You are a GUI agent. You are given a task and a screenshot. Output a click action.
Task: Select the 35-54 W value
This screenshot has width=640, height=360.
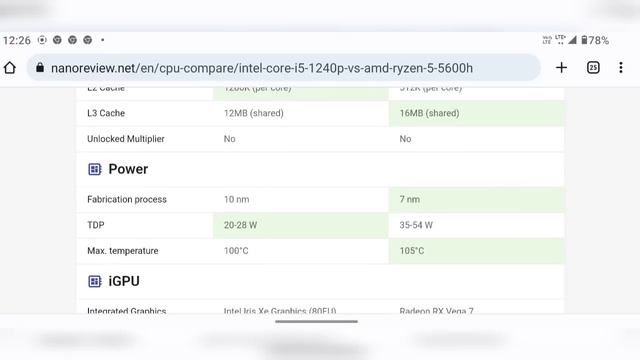[x=416, y=225]
